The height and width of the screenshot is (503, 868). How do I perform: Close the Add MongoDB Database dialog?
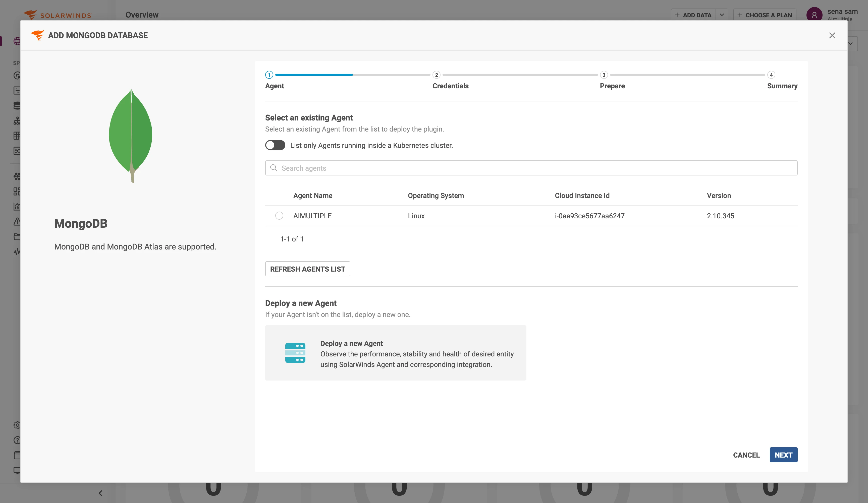pyautogui.click(x=832, y=35)
